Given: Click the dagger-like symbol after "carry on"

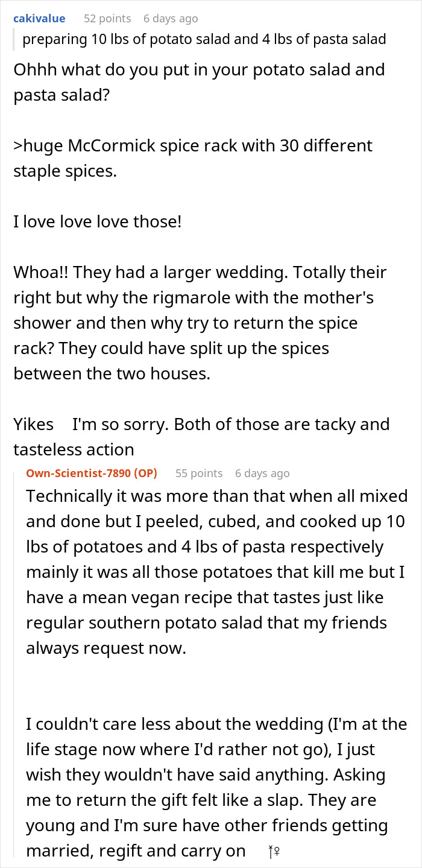Looking at the screenshot, I should point(271,852).
